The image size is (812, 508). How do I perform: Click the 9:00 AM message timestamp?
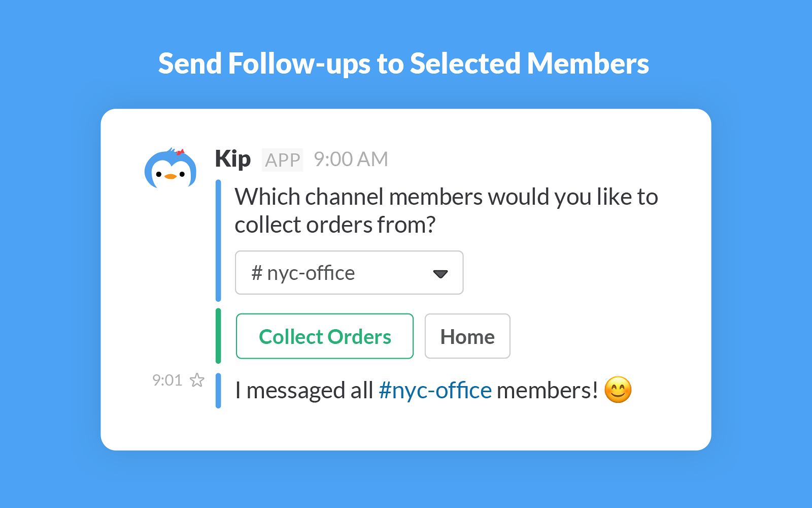pos(351,160)
